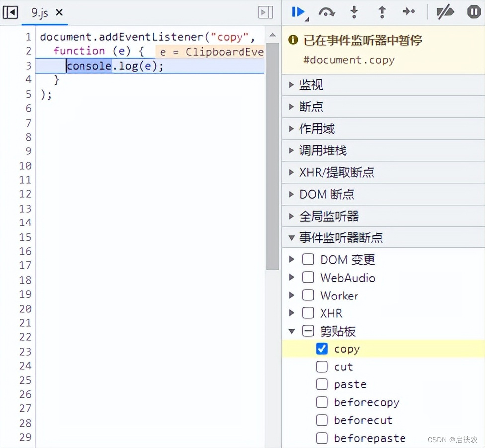The height and width of the screenshot is (448, 485).
Task: Collapse the 剪贴板 clipboard category
Action: pos(291,331)
